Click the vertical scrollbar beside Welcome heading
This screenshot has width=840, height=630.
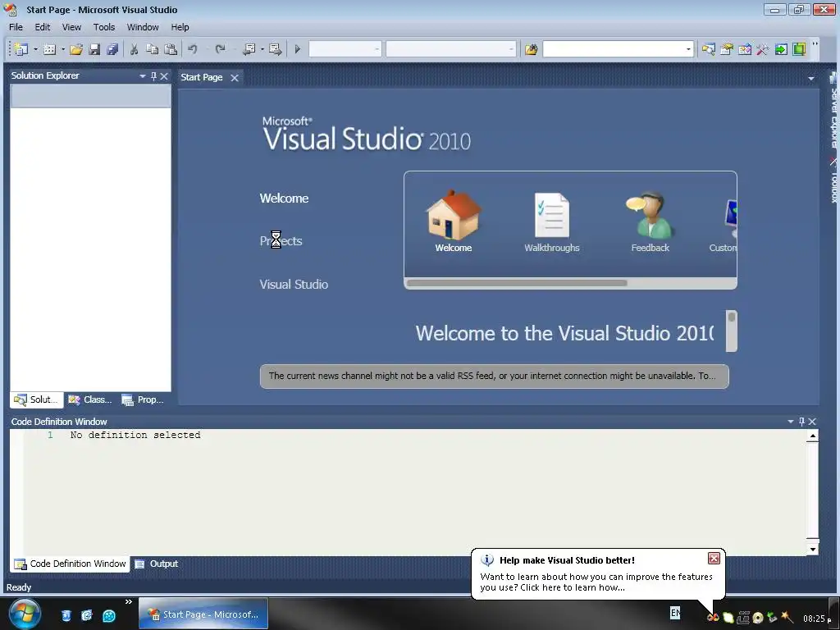click(731, 331)
